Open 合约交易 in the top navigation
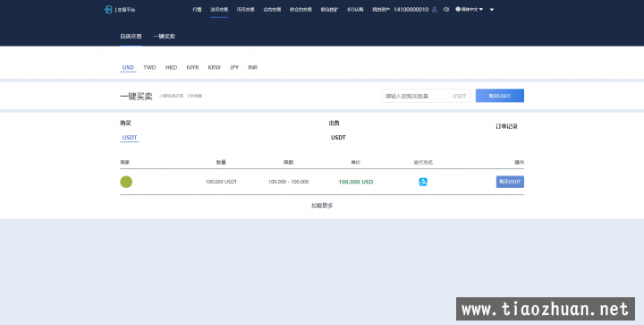This screenshot has width=644, height=325. click(x=272, y=10)
